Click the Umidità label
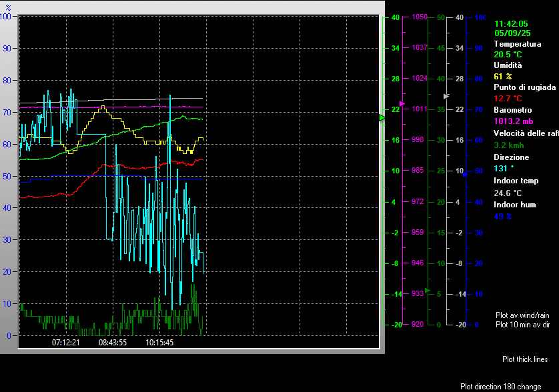Image resolution: width=559 pixels, height=392 pixels. coord(508,65)
